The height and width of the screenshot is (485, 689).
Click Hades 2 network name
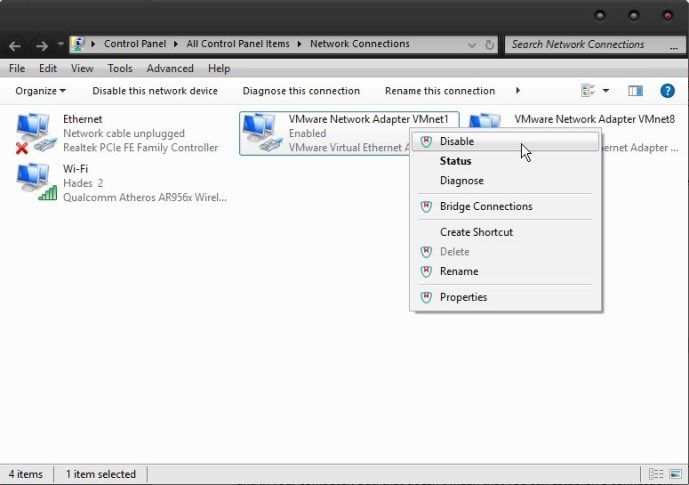(x=83, y=183)
